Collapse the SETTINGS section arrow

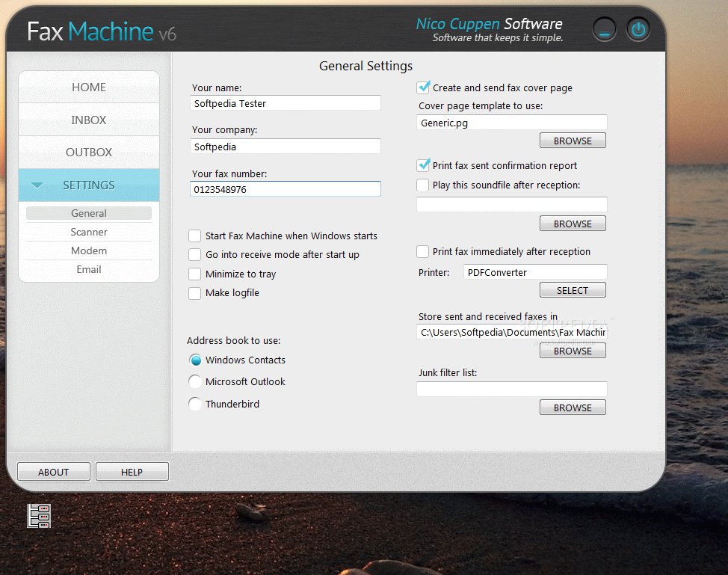pyautogui.click(x=37, y=185)
